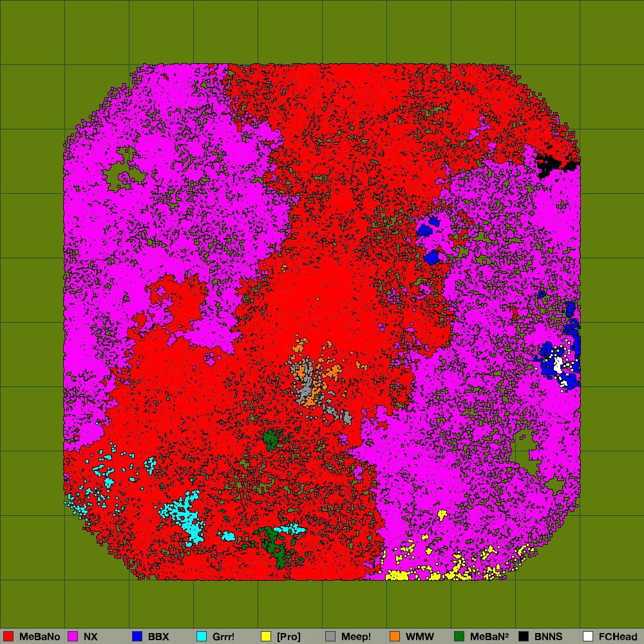Click the white FCHead legend swatch

588,636
